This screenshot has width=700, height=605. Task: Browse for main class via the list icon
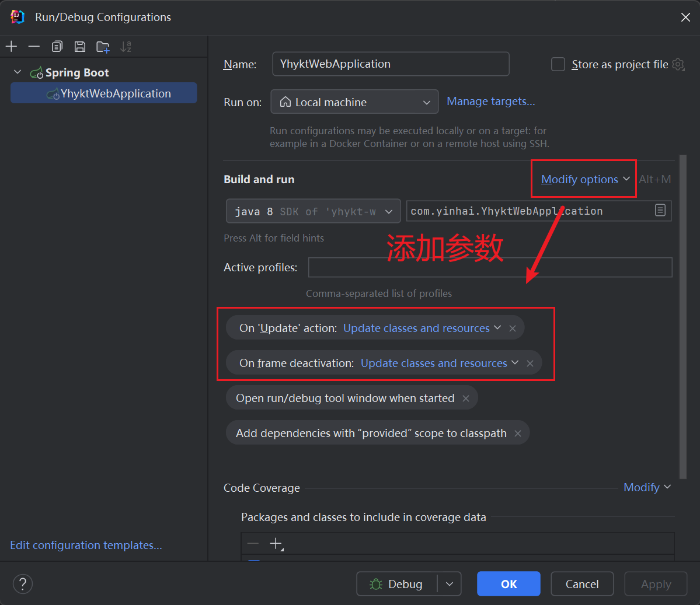pos(660,210)
